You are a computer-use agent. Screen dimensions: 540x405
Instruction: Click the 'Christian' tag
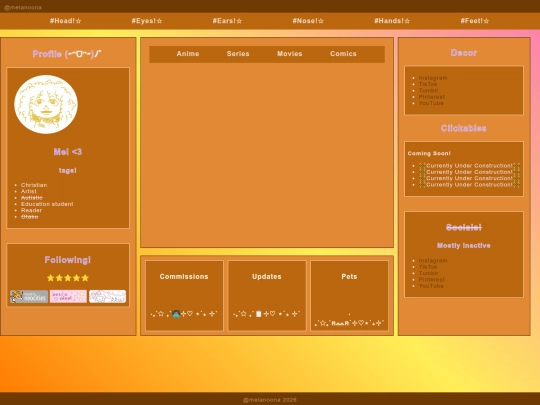tap(34, 185)
